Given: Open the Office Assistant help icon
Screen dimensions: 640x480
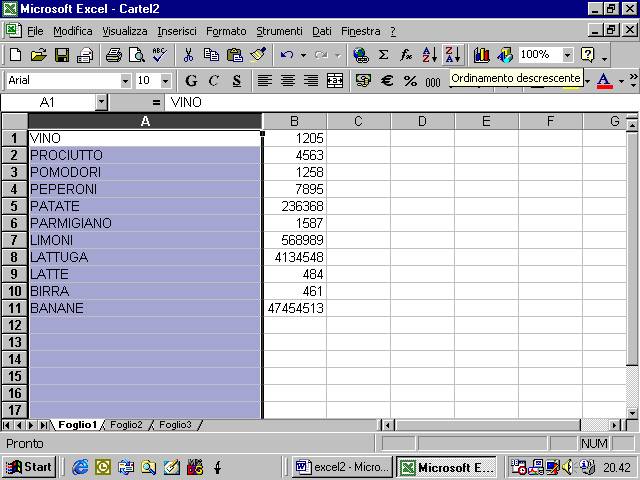Looking at the screenshot, I should tap(588, 55).
